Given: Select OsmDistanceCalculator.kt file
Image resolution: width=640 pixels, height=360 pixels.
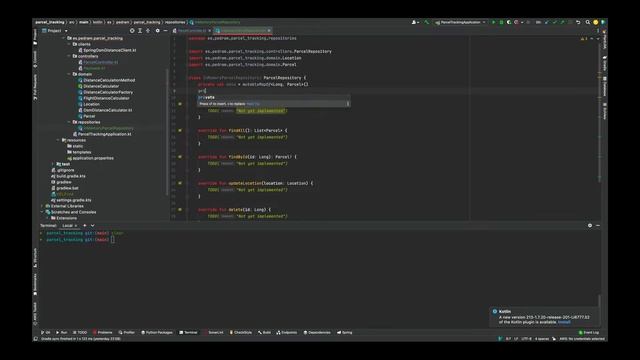Looking at the screenshot, I should [x=105, y=110].
